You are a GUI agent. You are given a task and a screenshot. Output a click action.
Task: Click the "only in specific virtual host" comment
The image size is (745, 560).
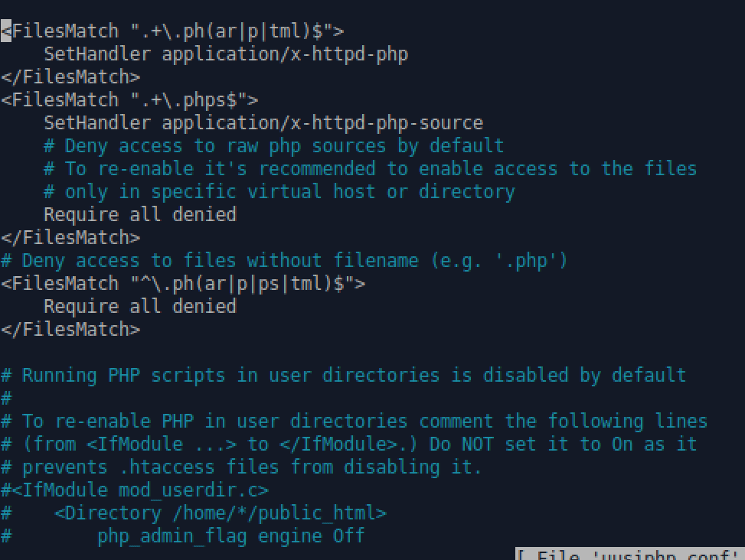(279, 192)
